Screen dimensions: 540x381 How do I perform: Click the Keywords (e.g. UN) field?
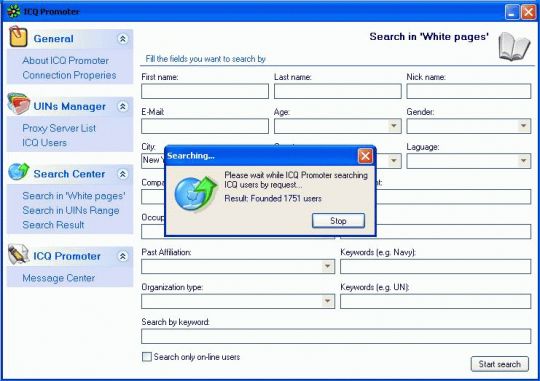point(436,301)
